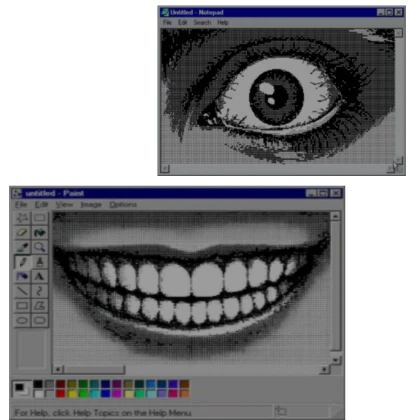Screen dimensions: 420x420
Task: Open the File menu in Notepad
Action: (167, 22)
